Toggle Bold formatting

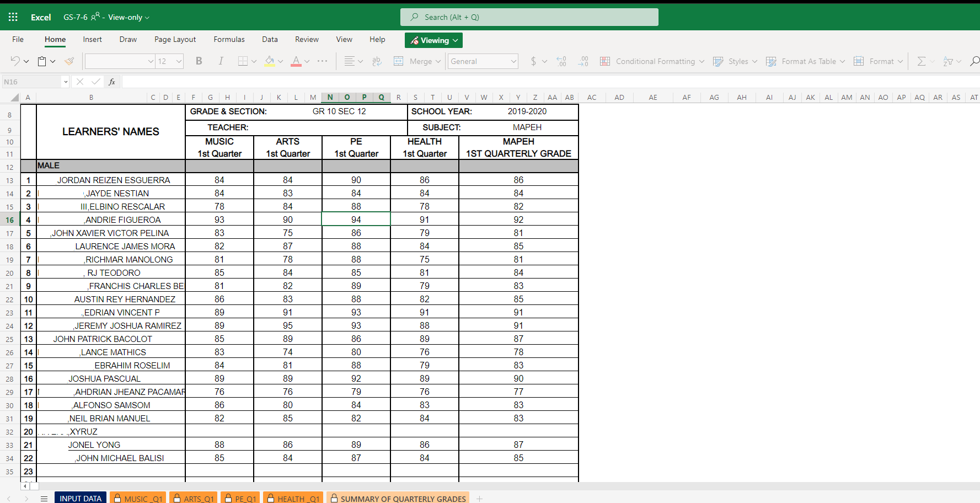(x=199, y=61)
